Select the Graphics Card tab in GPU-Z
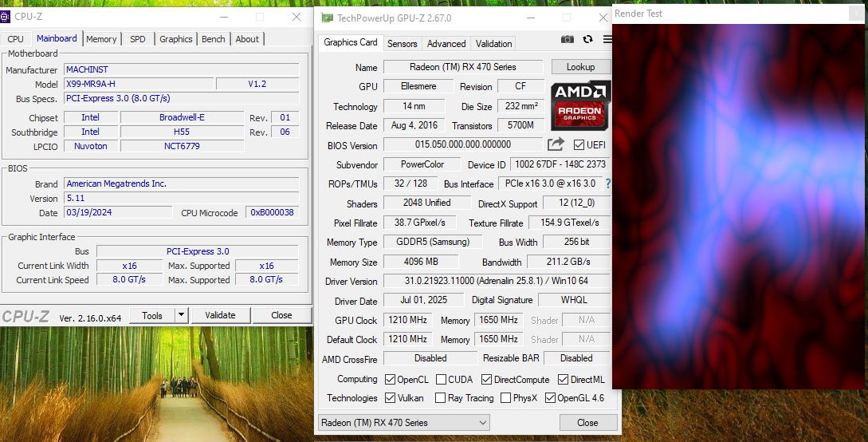This screenshot has width=868, height=442. 351,42
